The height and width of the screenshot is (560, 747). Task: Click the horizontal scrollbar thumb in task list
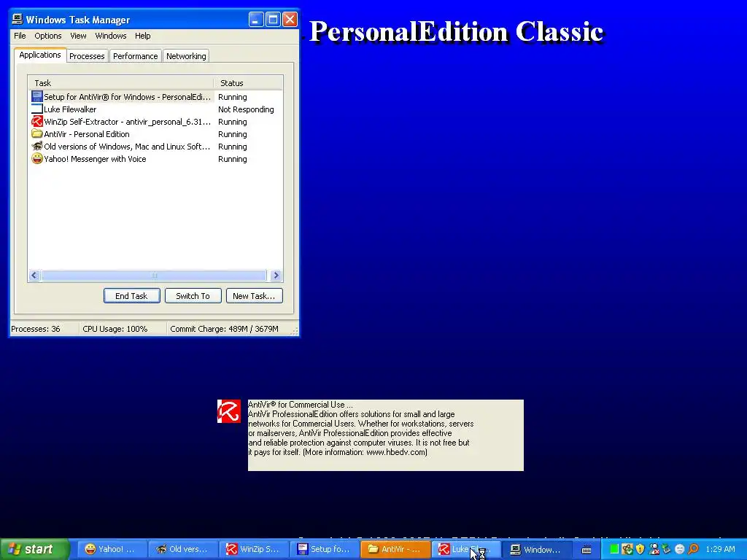tap(153, 275)
